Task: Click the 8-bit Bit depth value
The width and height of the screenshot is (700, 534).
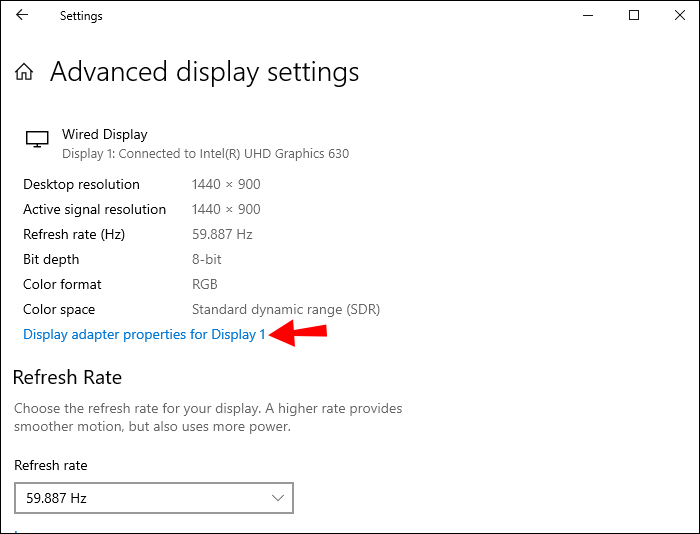Action: click(x=208, y=259)
